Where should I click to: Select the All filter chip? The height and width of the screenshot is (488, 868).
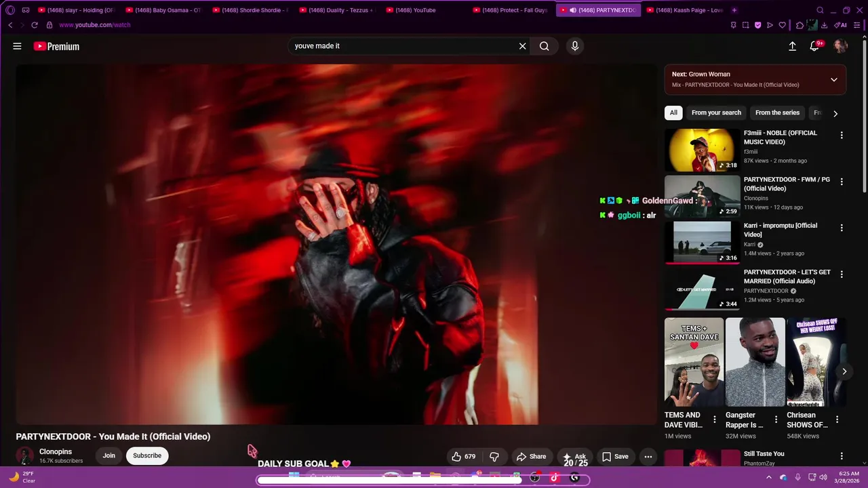click(x=673, y=113)
